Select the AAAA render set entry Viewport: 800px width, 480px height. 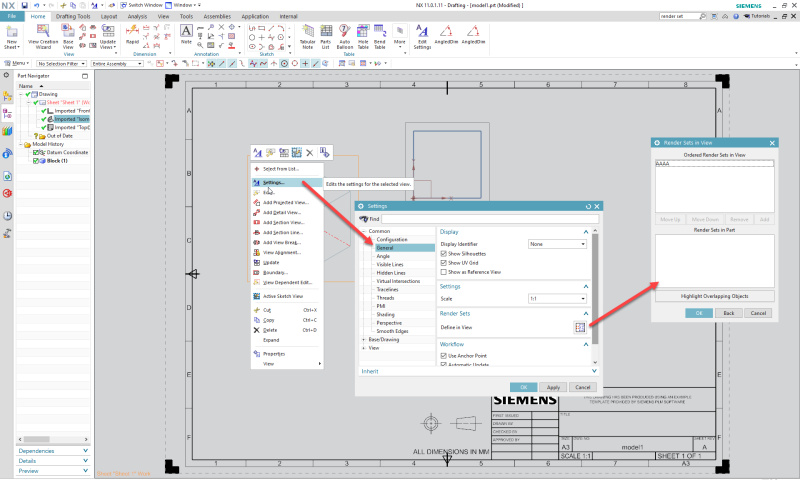point(714,164)
